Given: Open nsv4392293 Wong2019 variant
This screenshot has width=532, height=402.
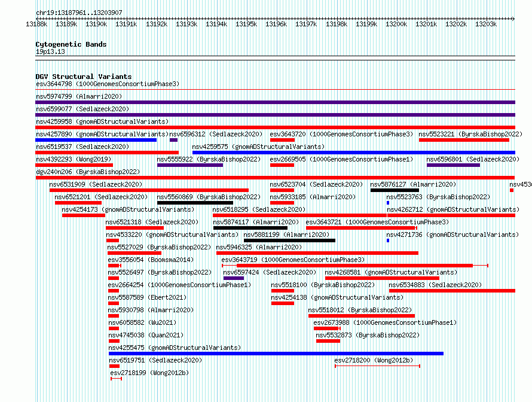Looking at the screenshot, I should (x=74, y=159).
